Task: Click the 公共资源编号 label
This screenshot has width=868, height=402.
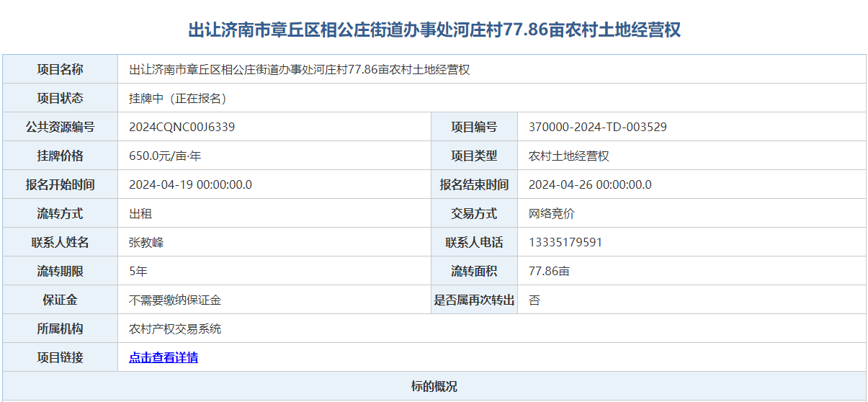Action: [61, 127]
